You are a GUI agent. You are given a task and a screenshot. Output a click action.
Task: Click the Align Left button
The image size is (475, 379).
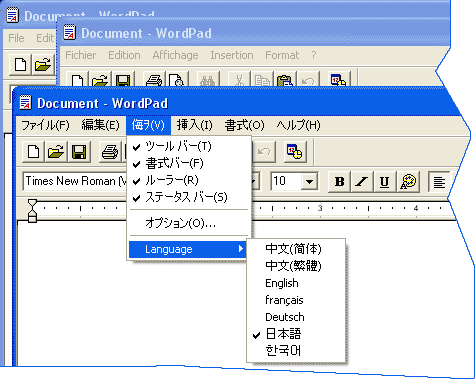439,182
